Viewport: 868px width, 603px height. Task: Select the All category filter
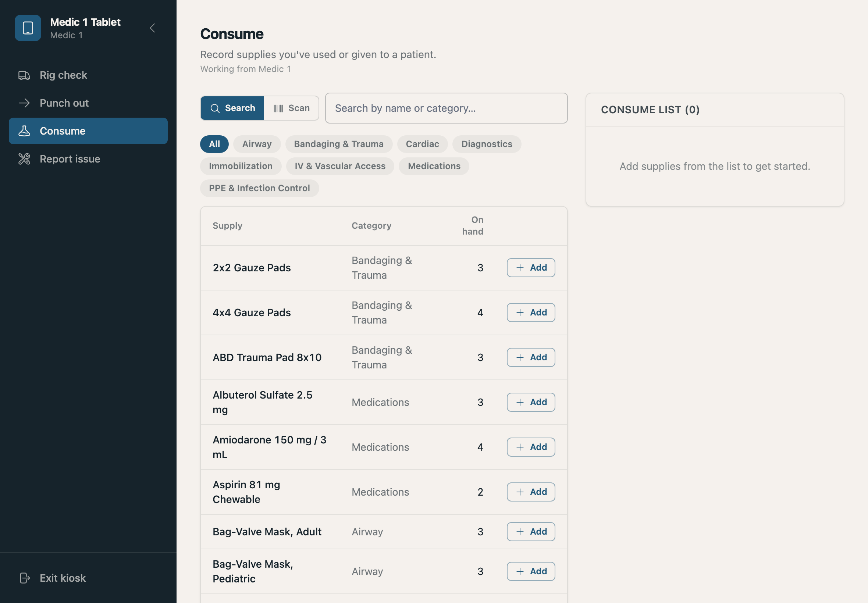[x=214, y=144]
